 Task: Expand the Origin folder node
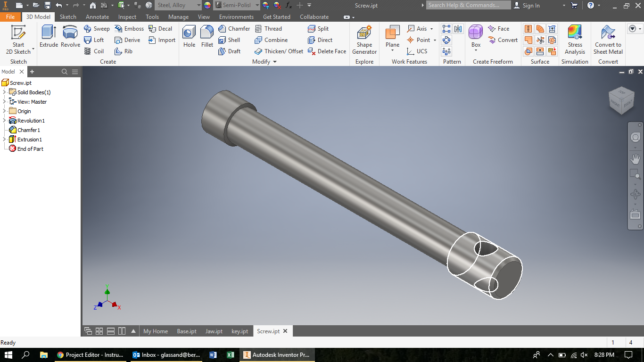[x=4, y=111]
